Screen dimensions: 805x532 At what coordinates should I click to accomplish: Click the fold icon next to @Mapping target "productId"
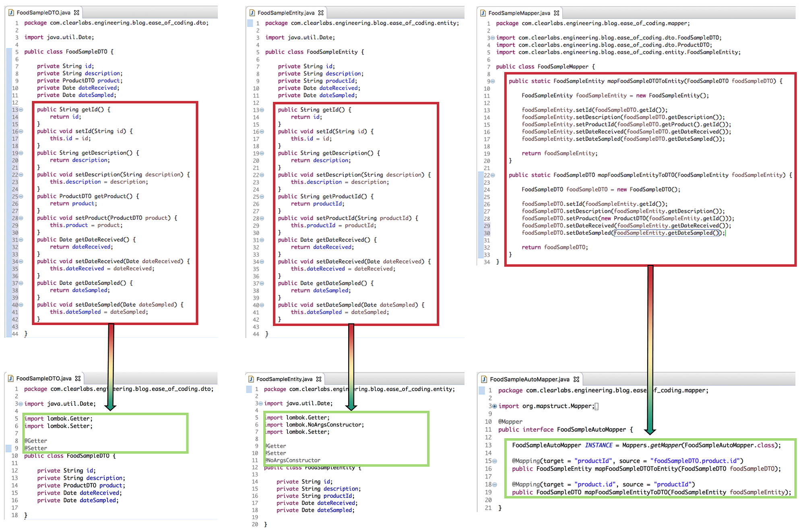[x=494, y=461]
